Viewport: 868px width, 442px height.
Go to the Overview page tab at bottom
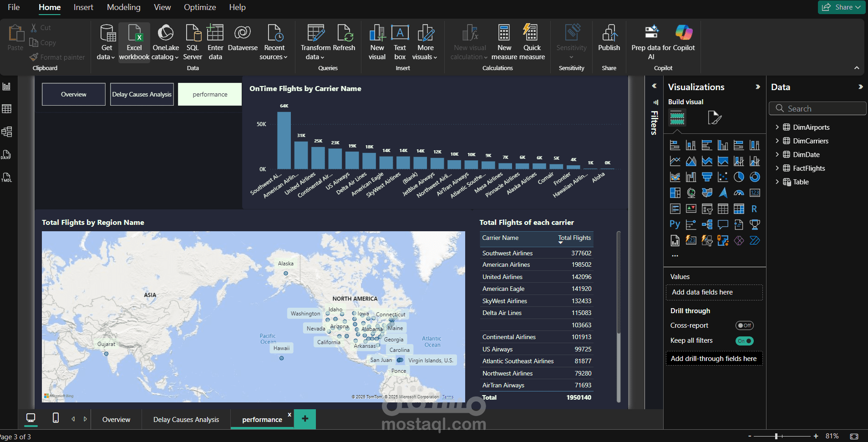coord(116,419)
